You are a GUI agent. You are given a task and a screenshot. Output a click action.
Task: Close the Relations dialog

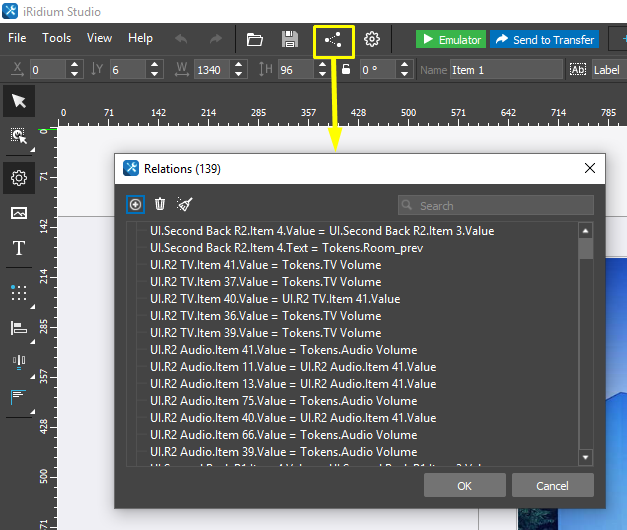[x=590, y=168]
